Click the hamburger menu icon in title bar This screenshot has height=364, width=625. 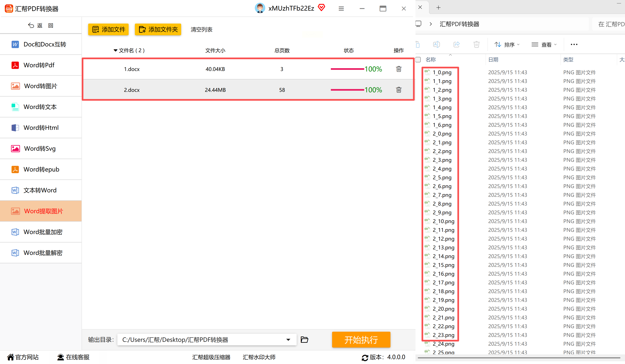click(x=341, y=9)
